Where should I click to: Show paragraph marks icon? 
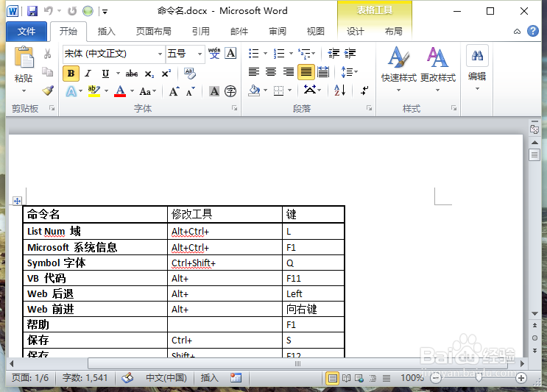point(364,90)
